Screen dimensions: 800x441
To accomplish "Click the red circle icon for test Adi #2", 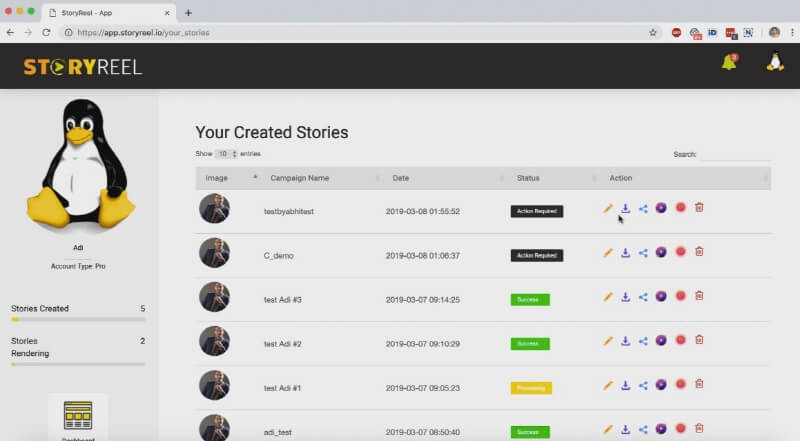I will click(x=681, y=340).
